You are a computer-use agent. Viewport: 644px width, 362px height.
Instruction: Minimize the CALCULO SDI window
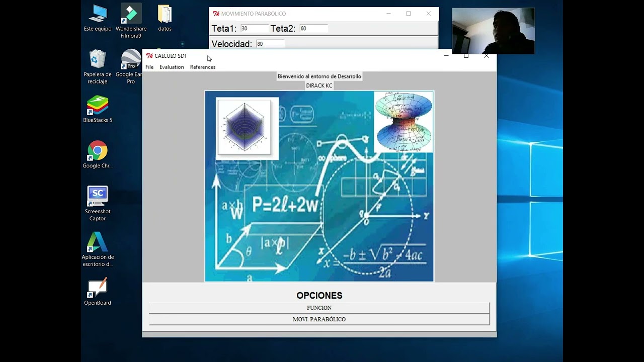446,56
